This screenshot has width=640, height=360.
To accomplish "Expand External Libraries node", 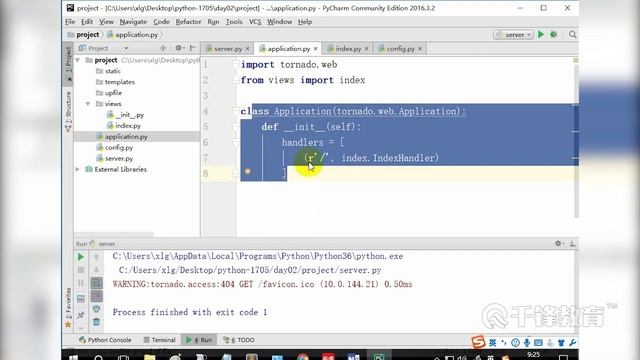I will 78,169.
